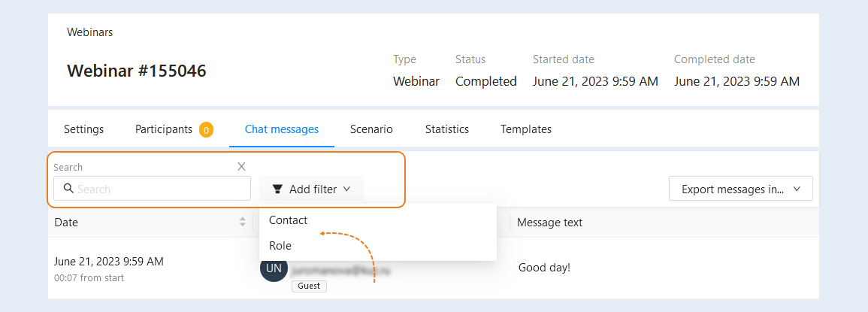868x312 pixels.
Task: Click the magnifying glass search icon
Action: [x=69, y=189]
